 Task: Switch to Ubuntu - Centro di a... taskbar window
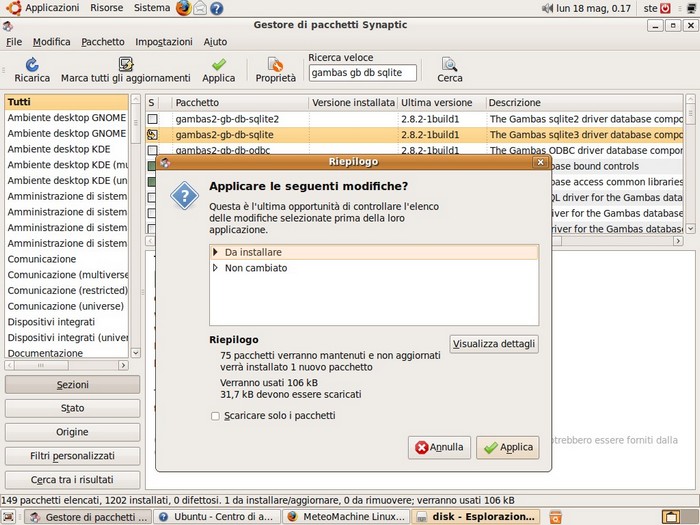(217, 517)
